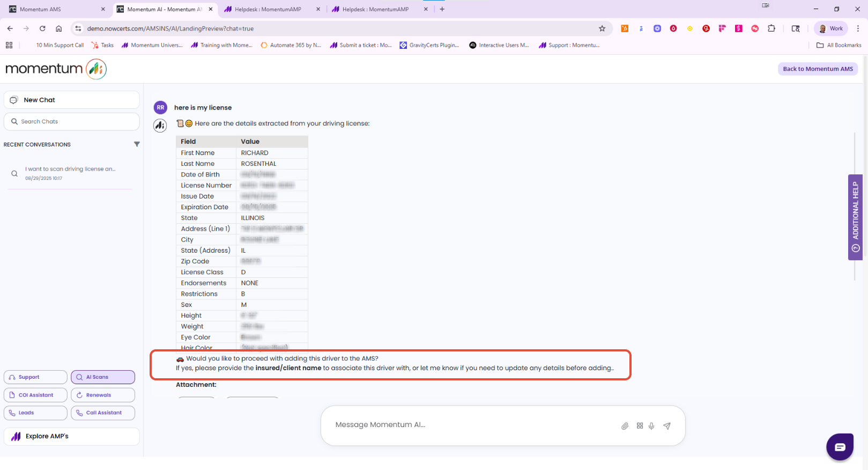
Task: Click the ROSENTHAL last name value
Action: 258,164
